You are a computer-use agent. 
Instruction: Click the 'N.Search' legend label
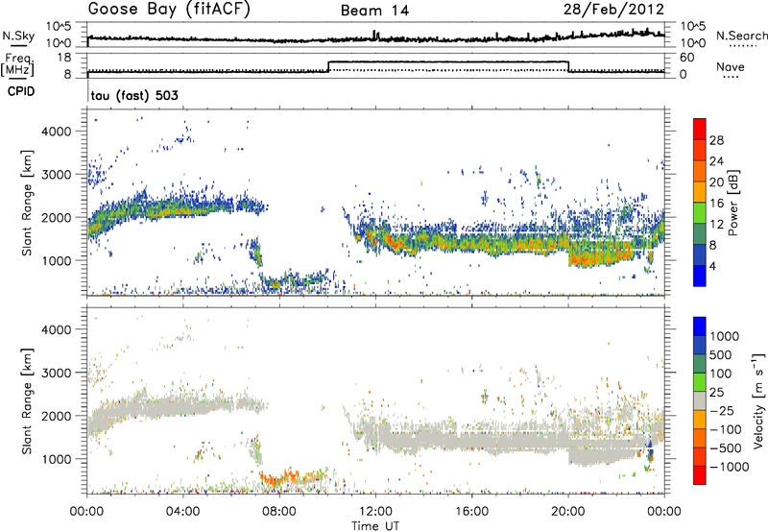(x=741, y=36)
